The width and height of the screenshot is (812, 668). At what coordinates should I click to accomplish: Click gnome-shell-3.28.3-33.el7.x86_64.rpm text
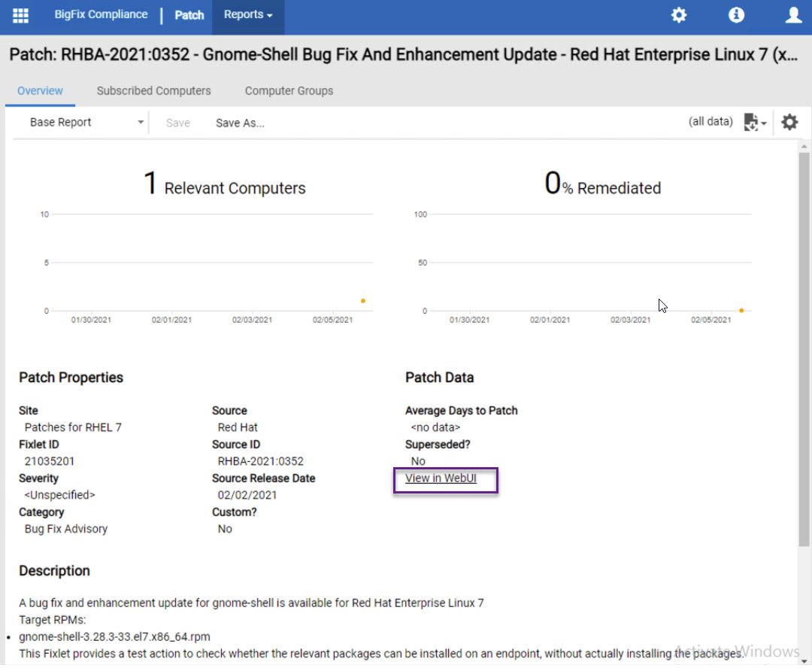pyautogui.click(x=114, y=637)
